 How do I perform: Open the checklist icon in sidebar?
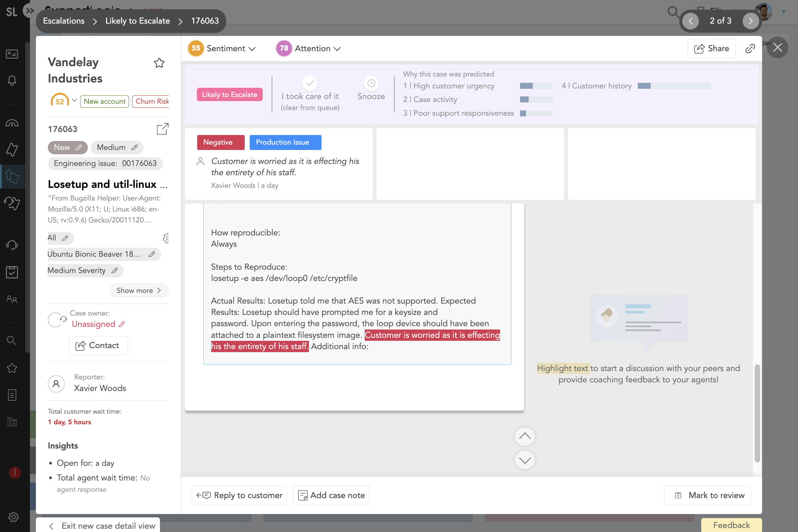(x=12, y=272)
